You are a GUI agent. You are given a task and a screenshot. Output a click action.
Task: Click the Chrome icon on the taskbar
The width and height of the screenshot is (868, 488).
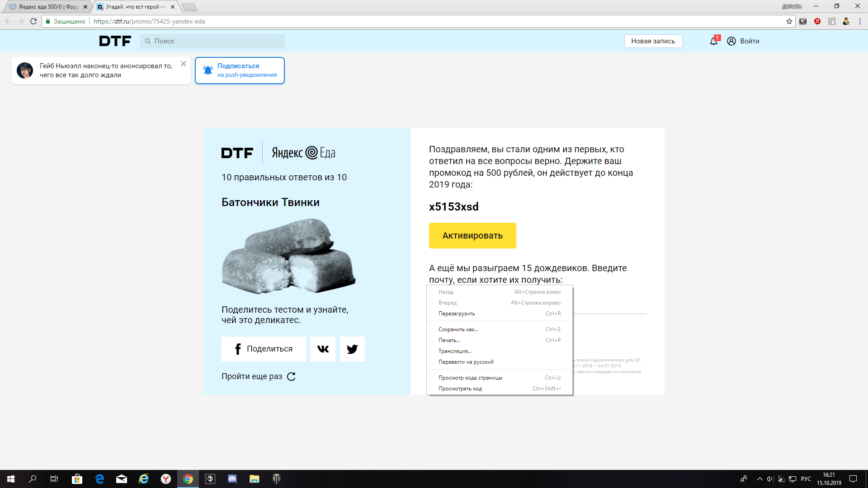188,479
